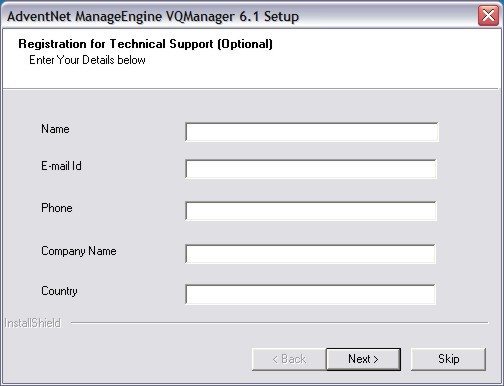Continue setup with the Next button
The image size is (504, 386).
363,359
